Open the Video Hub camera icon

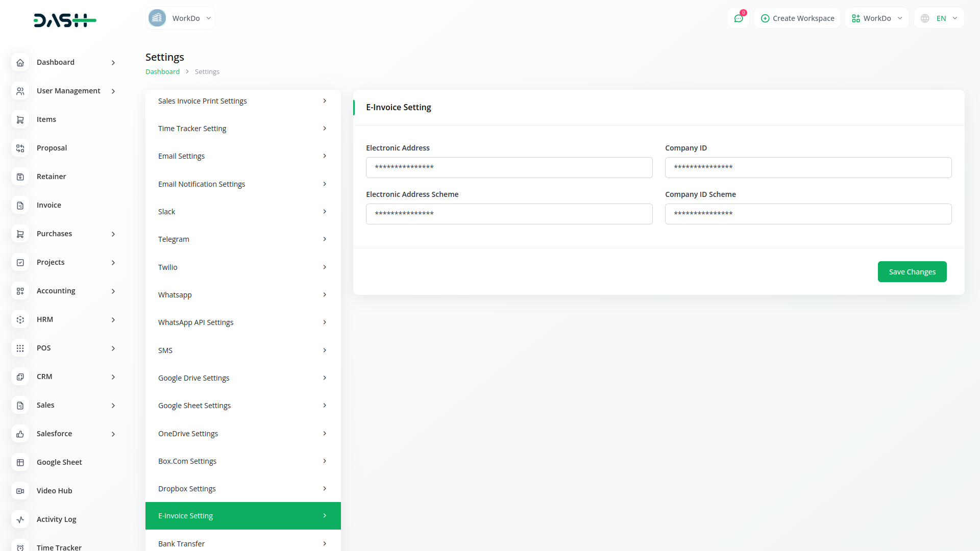click(20, 491)
